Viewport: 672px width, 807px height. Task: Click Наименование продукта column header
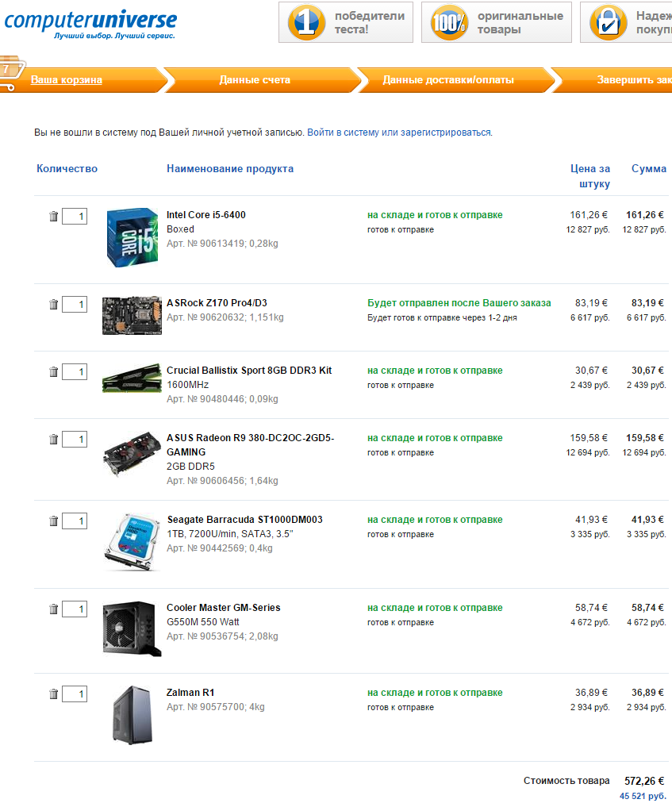pos(230,168)
